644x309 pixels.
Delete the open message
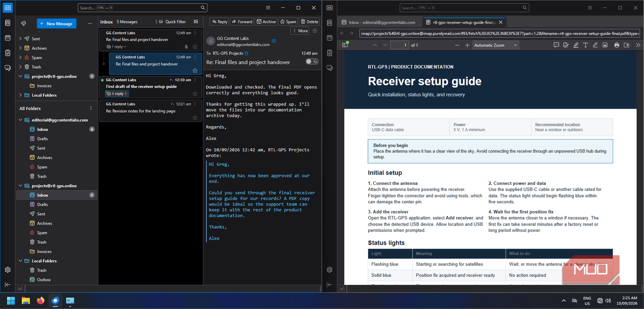[310, 22]
